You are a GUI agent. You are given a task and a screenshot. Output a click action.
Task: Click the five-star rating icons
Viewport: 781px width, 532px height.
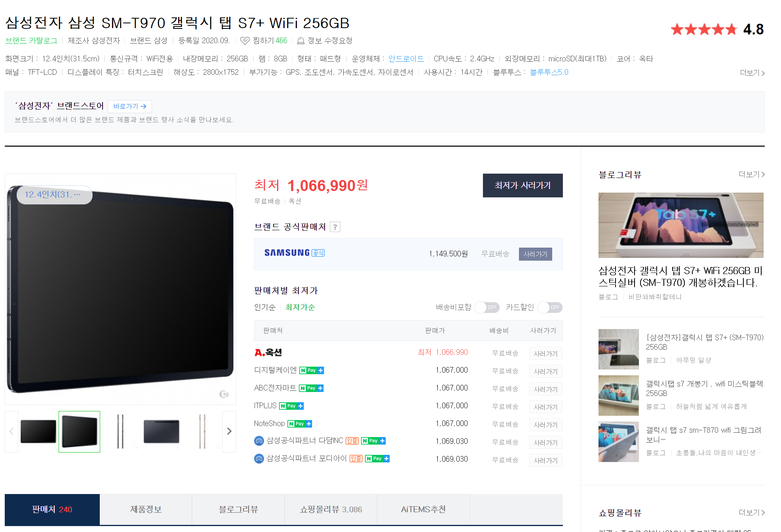704,29
